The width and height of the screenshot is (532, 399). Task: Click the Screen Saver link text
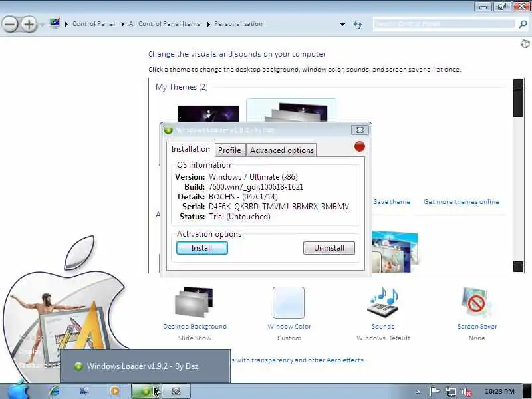(477, 326)
